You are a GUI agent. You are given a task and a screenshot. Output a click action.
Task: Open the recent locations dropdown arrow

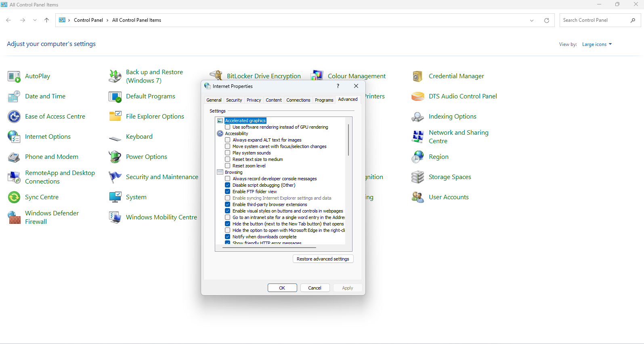click(x=35, y=20)
